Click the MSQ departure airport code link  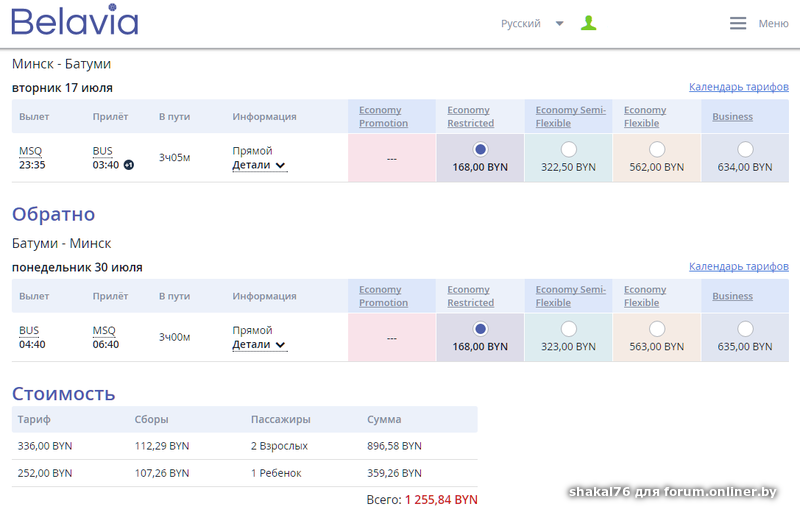coord(30,151)
